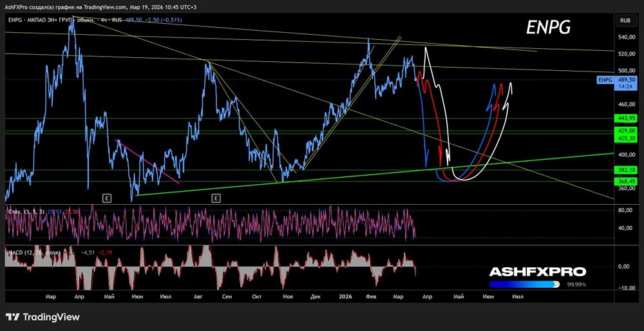Select the green 443,95 price level label
The width and height of the screenshot is (644, 331).
pyautogui.click(x=626, y=118)
